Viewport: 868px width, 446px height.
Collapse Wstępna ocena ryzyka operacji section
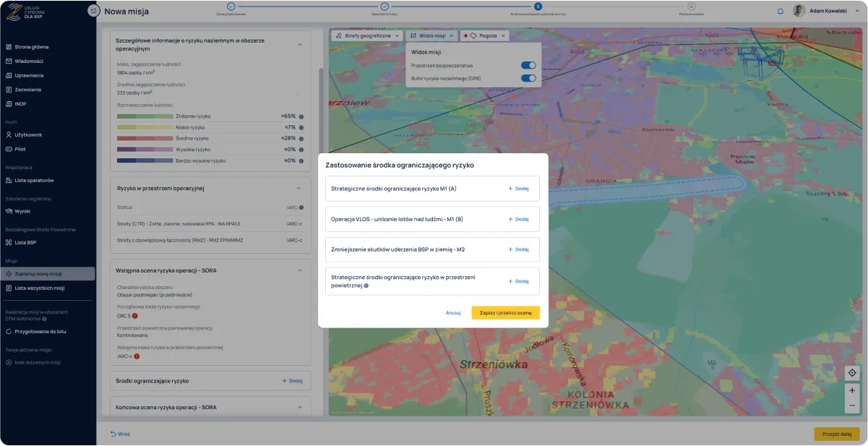pyautogui.click(x=300, y=270)
